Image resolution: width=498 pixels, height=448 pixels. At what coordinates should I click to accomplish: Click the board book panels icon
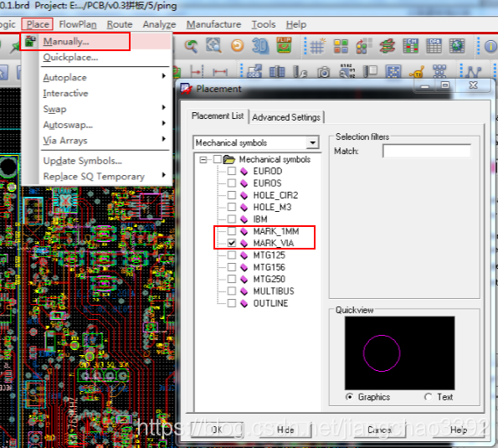click(277, 72)
